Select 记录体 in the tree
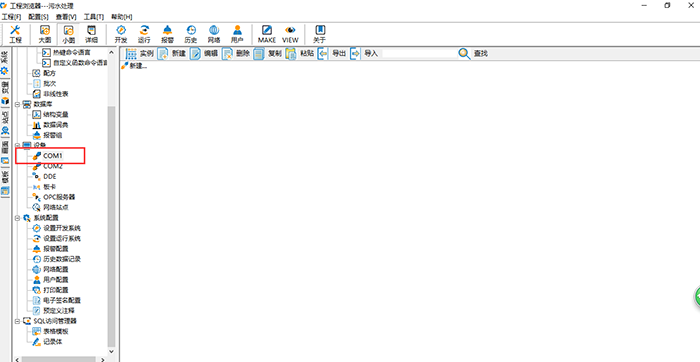This screenshot has width=700, height=362. 47,341
